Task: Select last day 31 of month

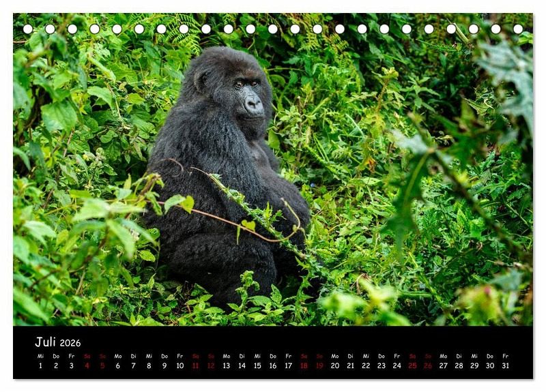Action: click(x=505, y=365)
